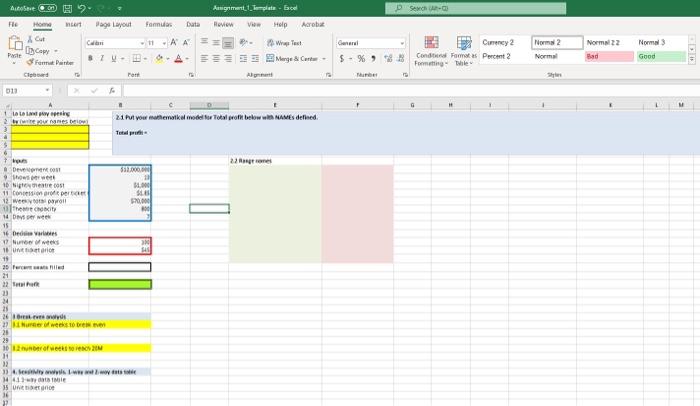Toggle the AutoSave switch
The height and width of the screenshot is (406, 700).
click(x=47, y=8)
